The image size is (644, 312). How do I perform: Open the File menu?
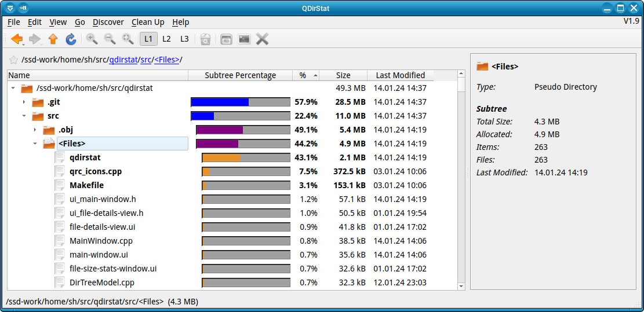[x=13, y=22]
